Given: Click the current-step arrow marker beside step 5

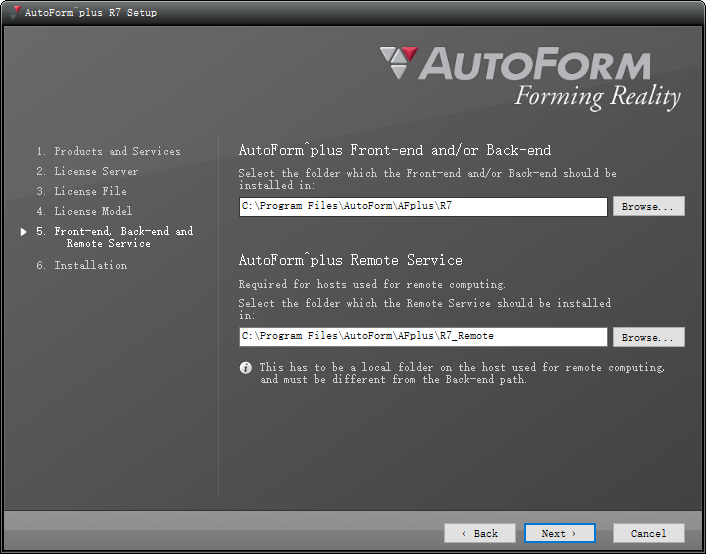Looking at the screenshot, I should [x=24, y=232].
